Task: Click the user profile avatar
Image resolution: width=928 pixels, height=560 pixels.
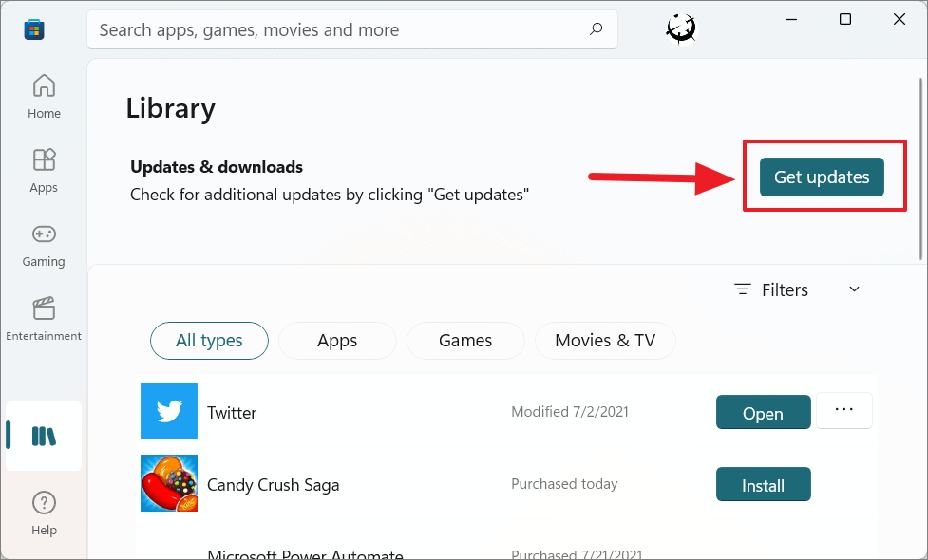Action: (680, 28)
